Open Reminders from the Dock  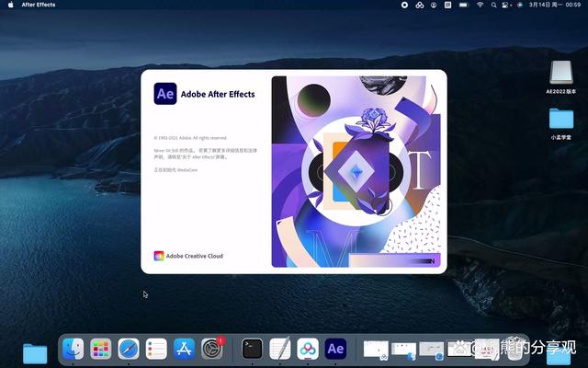click(x=156, y=349)
